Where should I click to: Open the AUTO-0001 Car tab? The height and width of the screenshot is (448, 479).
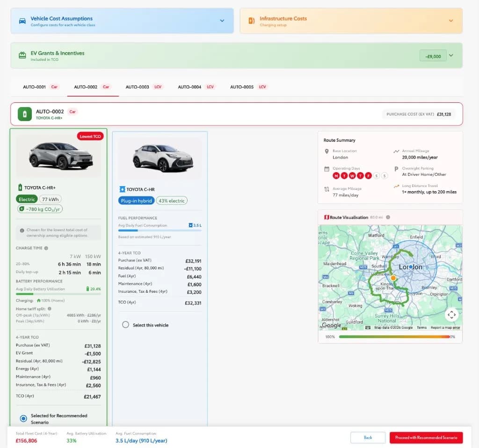click(x=41, y=87)
